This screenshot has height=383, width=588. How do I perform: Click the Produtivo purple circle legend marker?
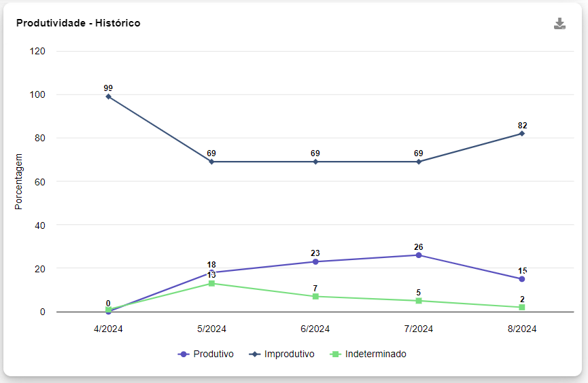click(x=183, y=354)
